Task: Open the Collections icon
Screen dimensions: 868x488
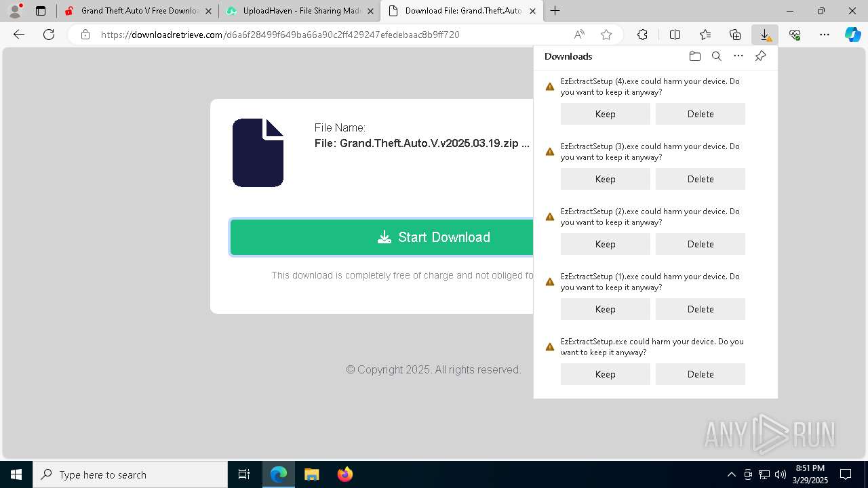Action: click(735, 35)
